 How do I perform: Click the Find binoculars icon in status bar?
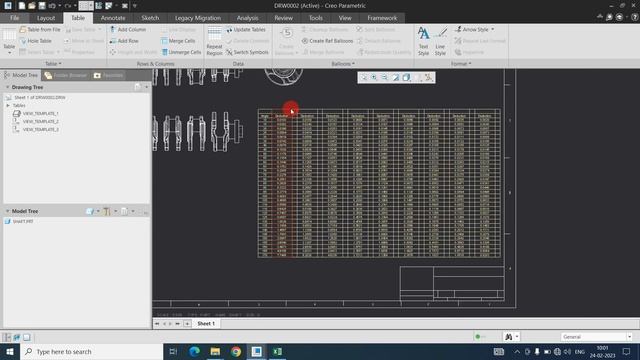(509, 337)
